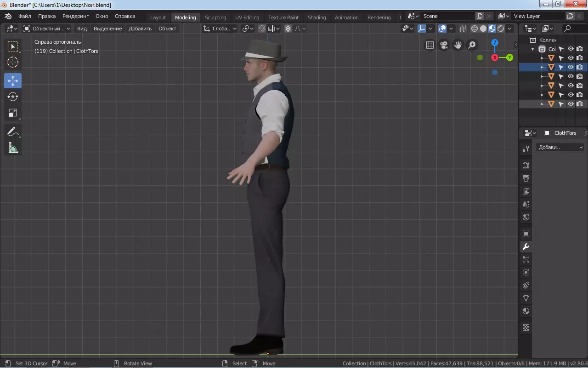Open the Material properties sphere tab
Image resolution: width=588 pixels, height=368 pixels.
click(x=526, y=311)
